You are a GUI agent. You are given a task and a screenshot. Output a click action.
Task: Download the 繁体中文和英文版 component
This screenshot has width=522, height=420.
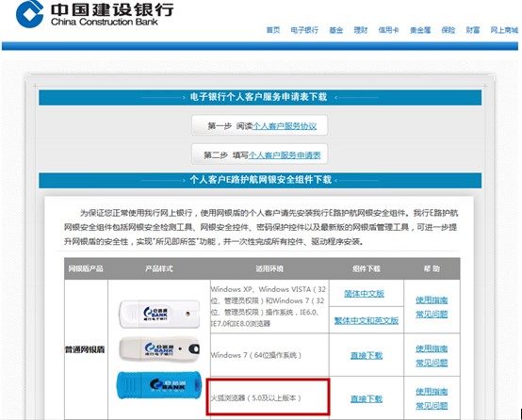pyautogui.click(x=367, y=320)
